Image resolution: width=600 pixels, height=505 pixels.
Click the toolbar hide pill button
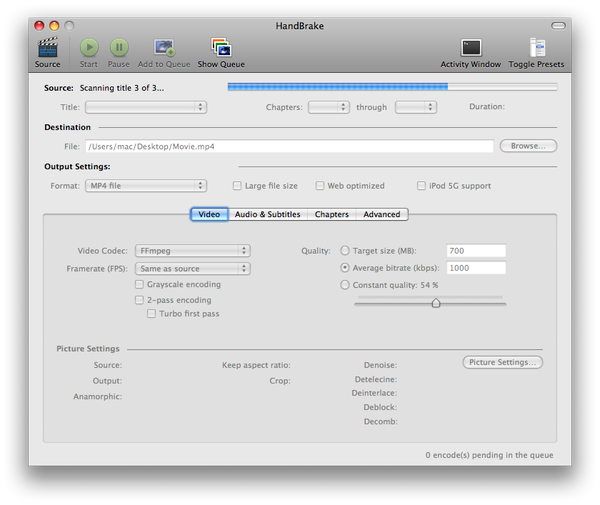[x=558, y=26]
